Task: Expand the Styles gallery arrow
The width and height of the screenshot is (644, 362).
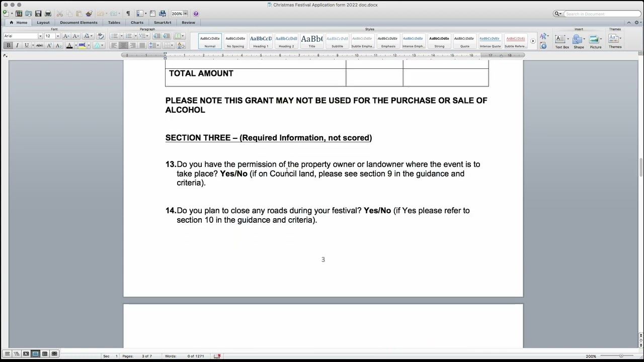Action: [533, 41]
